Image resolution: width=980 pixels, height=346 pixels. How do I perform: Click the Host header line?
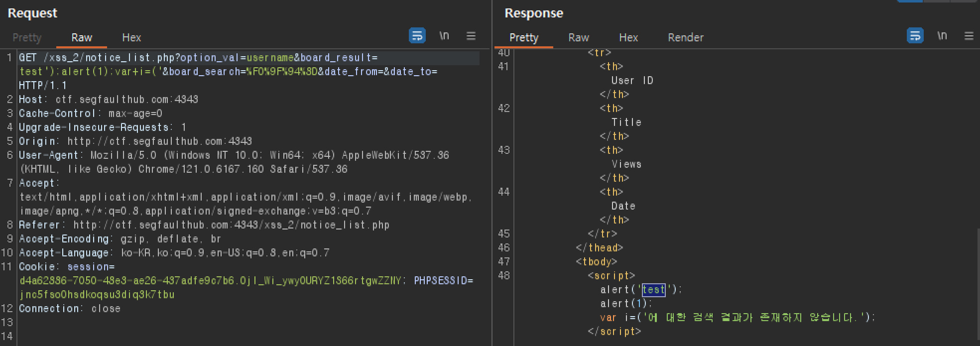(109, 100)
